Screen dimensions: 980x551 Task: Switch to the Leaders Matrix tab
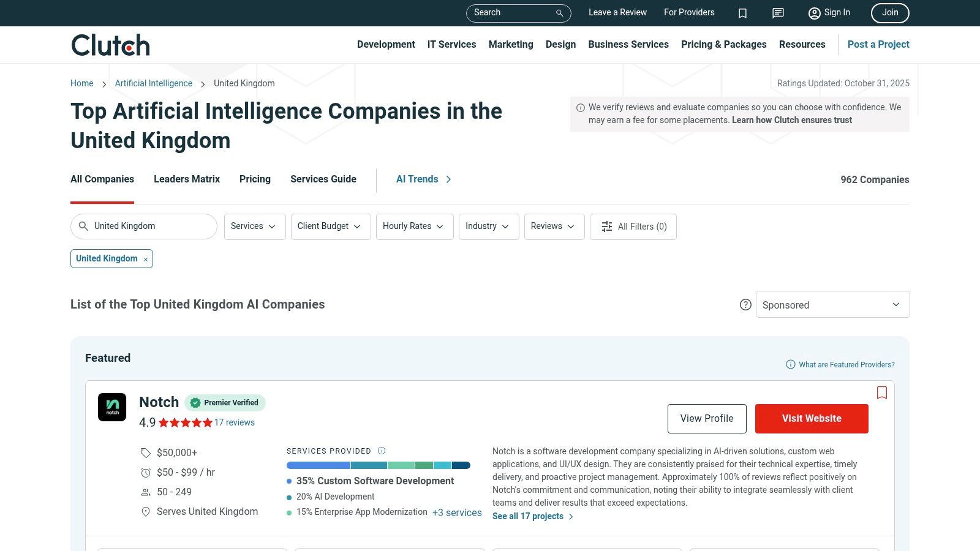pyautogui.click(x=186, y=179)
